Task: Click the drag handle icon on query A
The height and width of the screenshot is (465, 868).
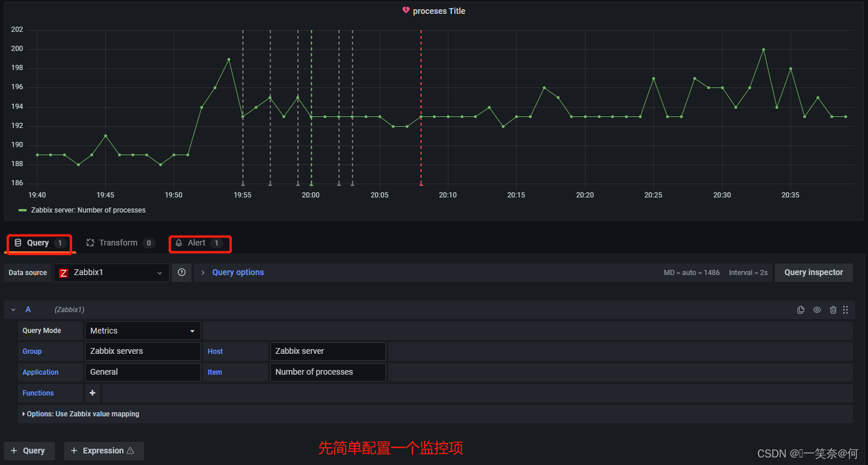Action: tap(845, 310)
